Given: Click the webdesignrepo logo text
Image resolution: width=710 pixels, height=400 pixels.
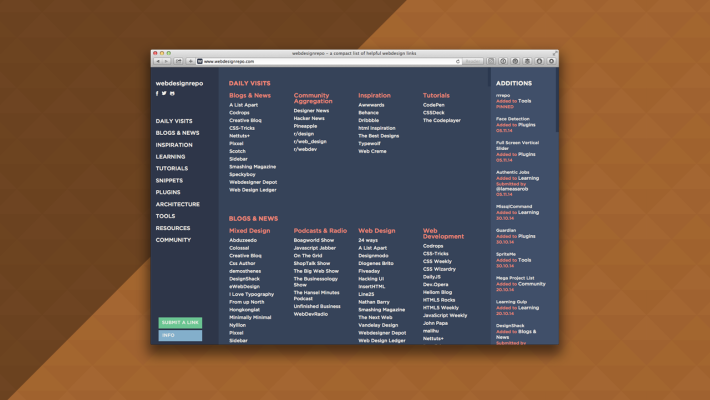Looking at the screenshot, I should pyautogui.click(x=179, y=83).
